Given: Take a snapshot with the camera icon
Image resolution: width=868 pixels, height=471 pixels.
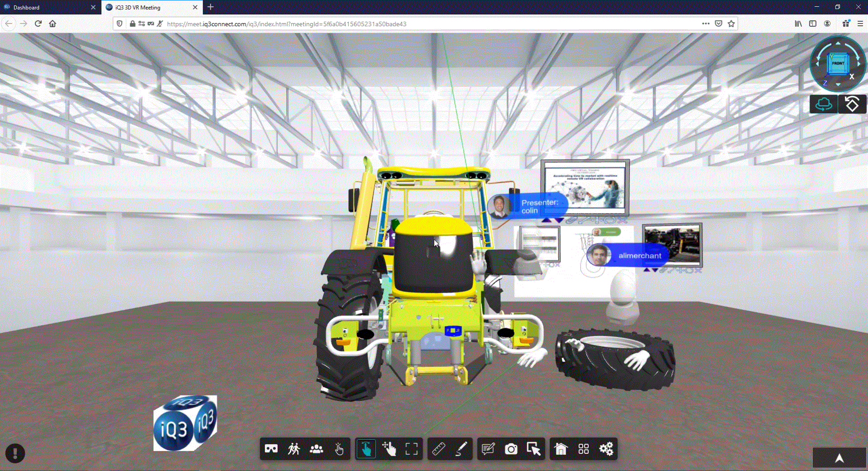Looking at the screenshot, I should (x=511, y=449).
